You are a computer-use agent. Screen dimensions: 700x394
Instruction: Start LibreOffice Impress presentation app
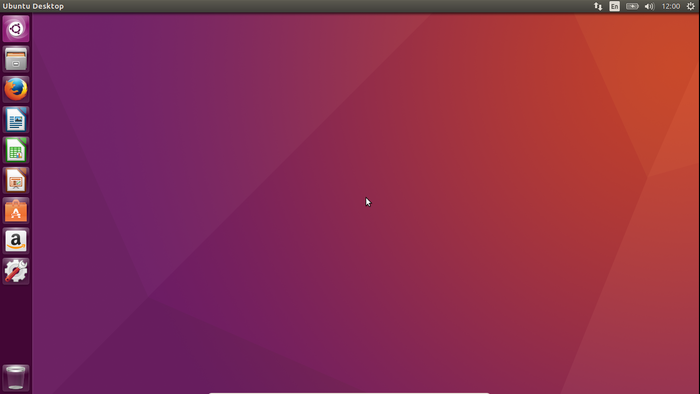(x=16, y=180)
